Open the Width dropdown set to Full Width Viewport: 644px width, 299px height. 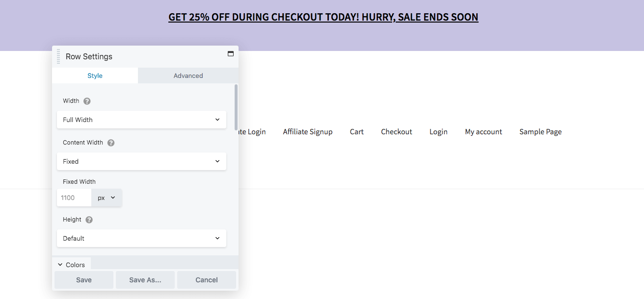[x=141, y=120]
